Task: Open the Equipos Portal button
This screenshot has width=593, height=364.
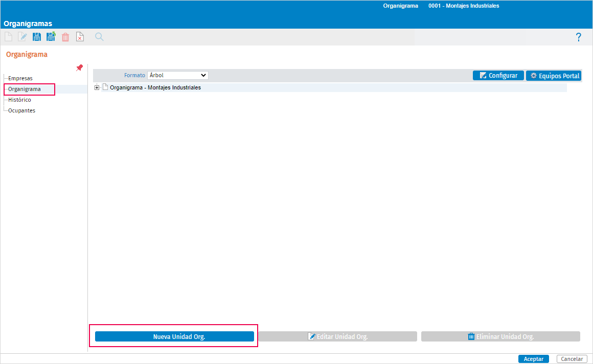Action: pos(554,76)
